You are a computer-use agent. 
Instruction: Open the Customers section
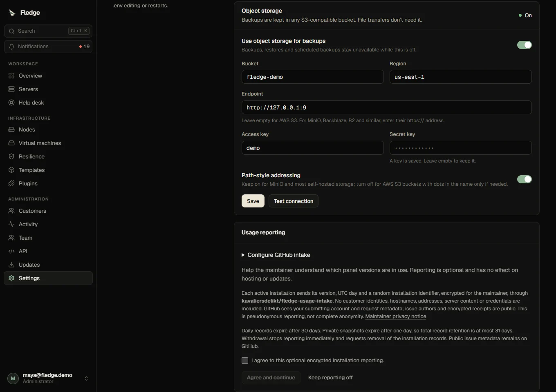pyautogui.click(x=48, y=211)
